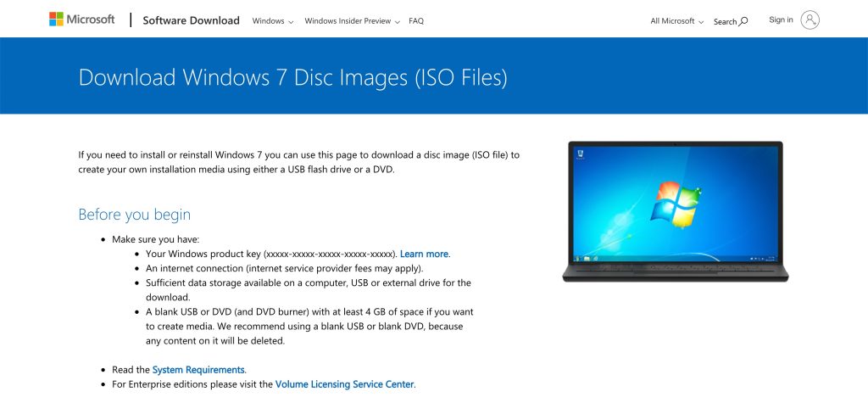Open the Learn more product key link
Viewport: 868px width, 414px height.
pyautogui.click(x=425, y=254)
